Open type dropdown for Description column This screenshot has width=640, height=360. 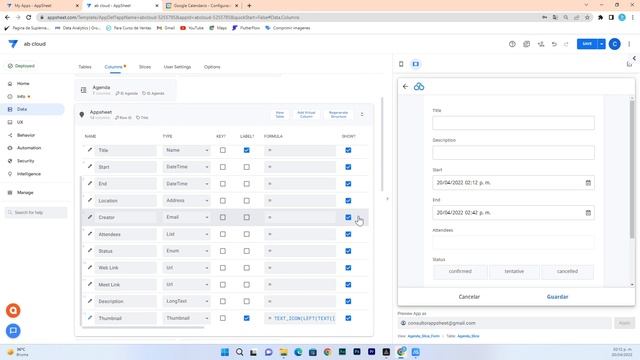(x=187, y=301)
